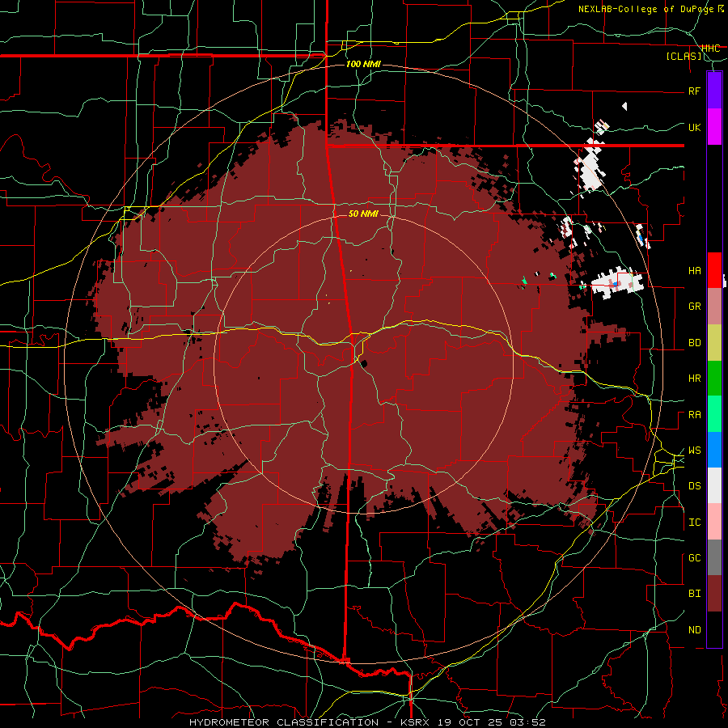Select the yellow BD legend swatch
728x728 pixels.
coord(714,343)
